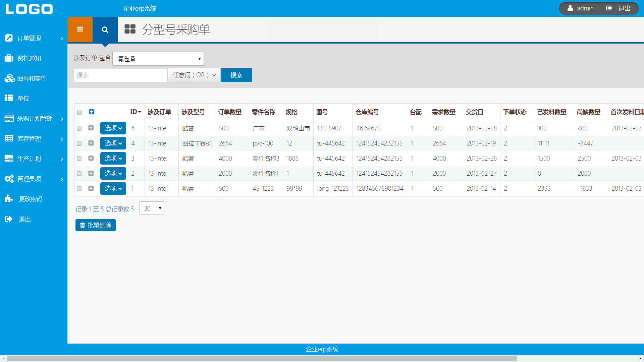Toggle the select-all checkbox in table header
The image size is (644, 362).
[x=79, y=112]
